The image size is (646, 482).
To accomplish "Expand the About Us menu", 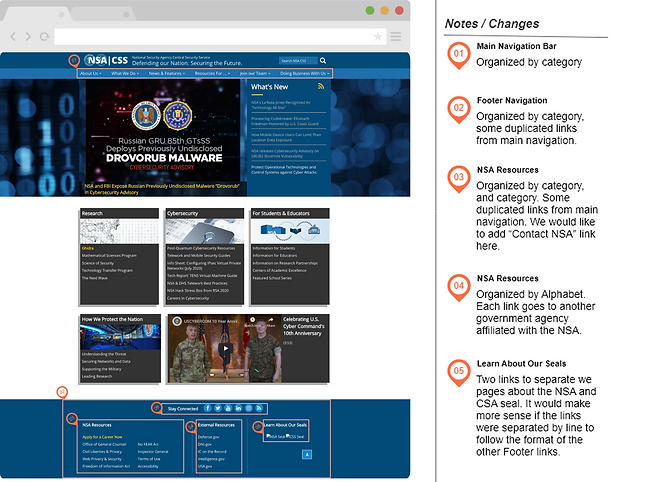I will [x=91, y=73].
